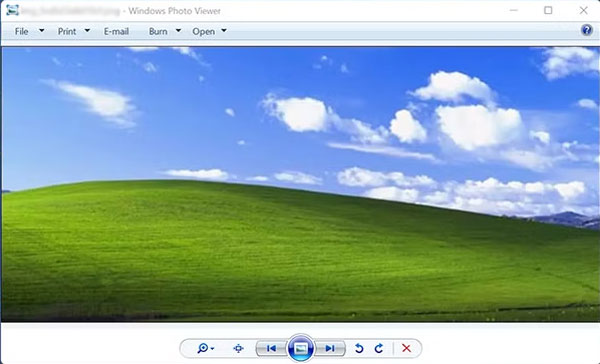This screenshot has width=600, height=364.
Task: Open the File menu
Action: coord(21,31)
